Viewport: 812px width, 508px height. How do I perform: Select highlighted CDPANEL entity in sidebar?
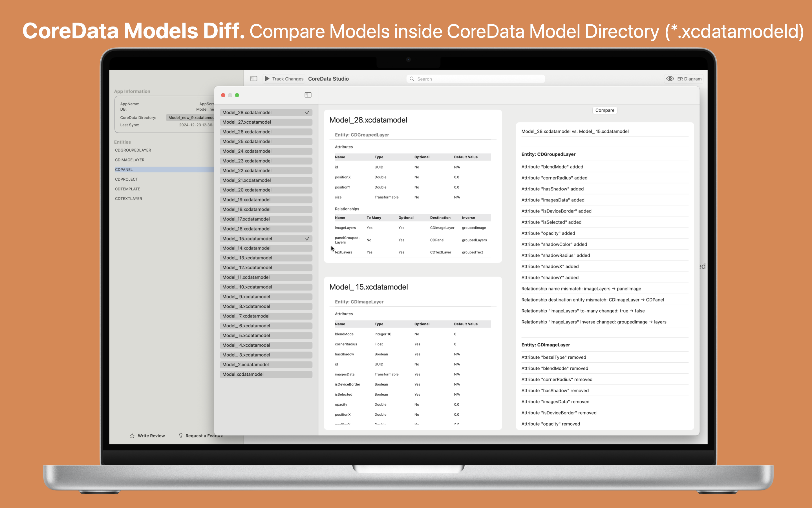[164, 170]
